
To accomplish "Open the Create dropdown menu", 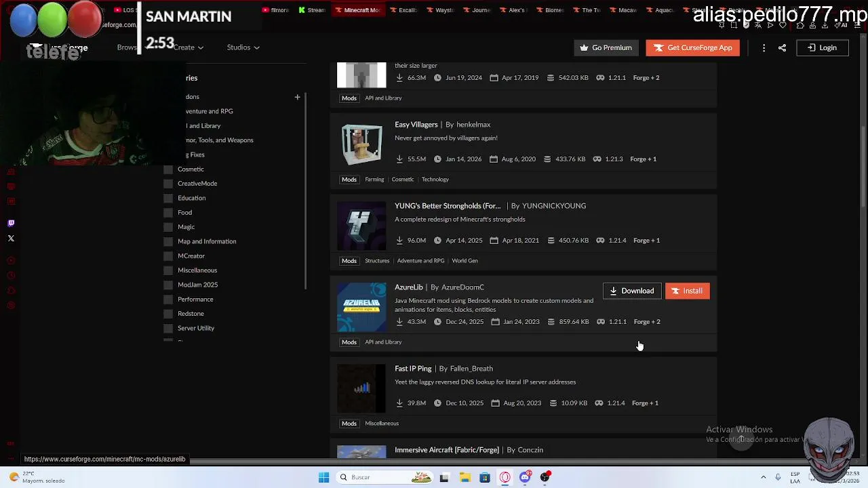I will (188, 47).
